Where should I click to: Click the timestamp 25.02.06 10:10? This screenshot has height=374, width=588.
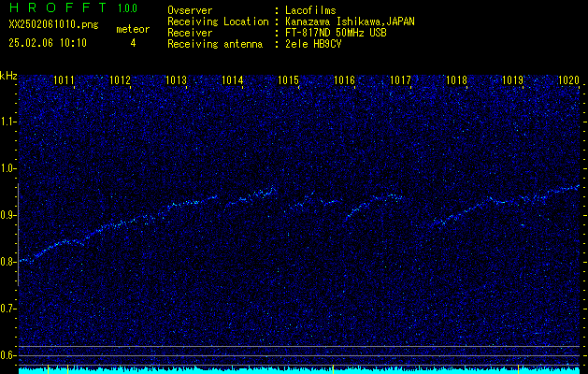48,43
